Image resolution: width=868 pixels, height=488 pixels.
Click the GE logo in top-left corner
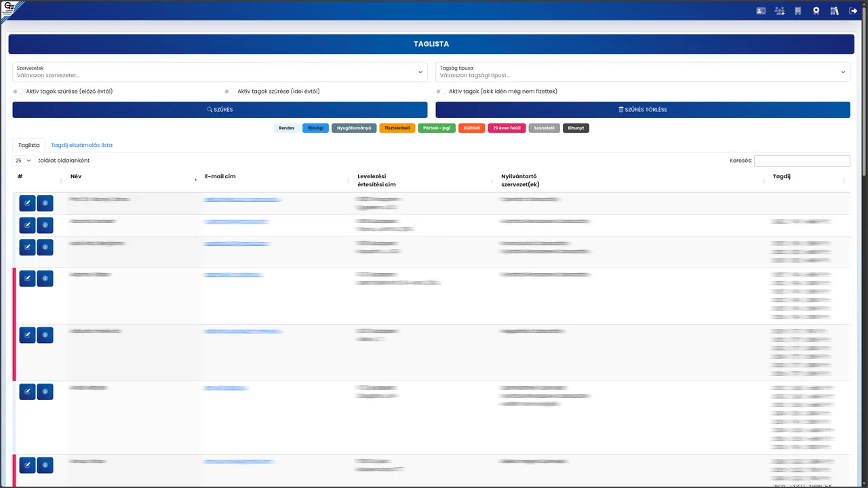pos(9,8)
